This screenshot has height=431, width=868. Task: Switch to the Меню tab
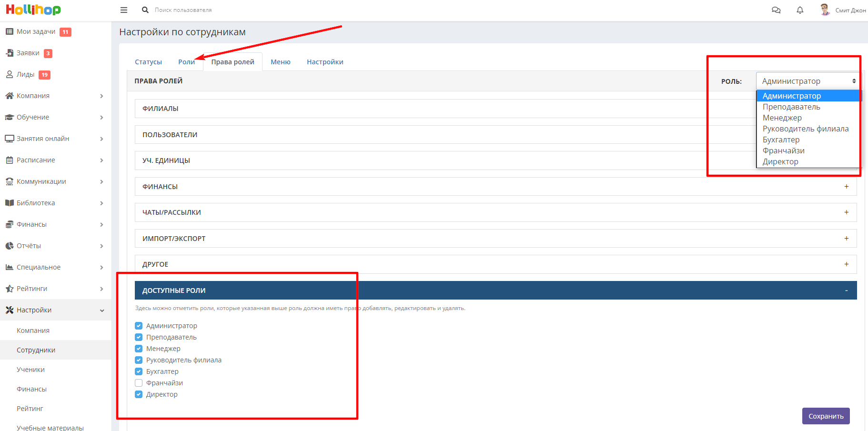[281, 62]
